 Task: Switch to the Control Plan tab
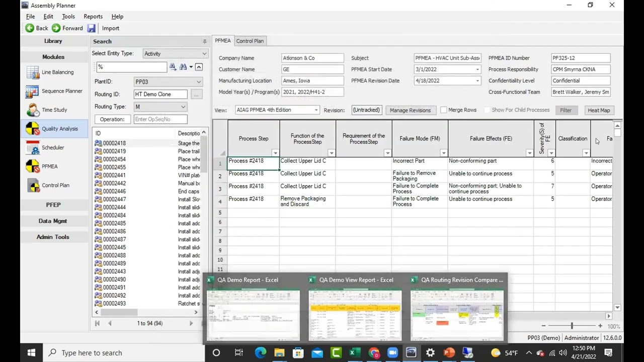click(250, 41)
